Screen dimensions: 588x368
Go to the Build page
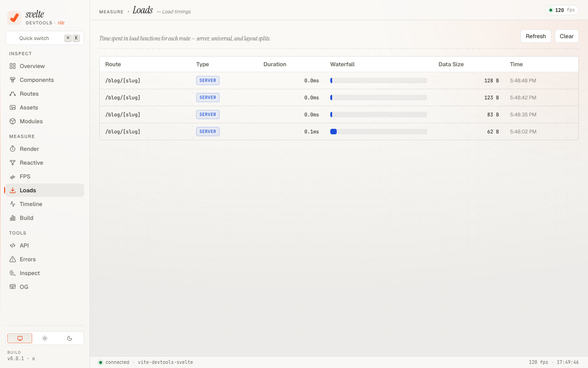point(45,218)
